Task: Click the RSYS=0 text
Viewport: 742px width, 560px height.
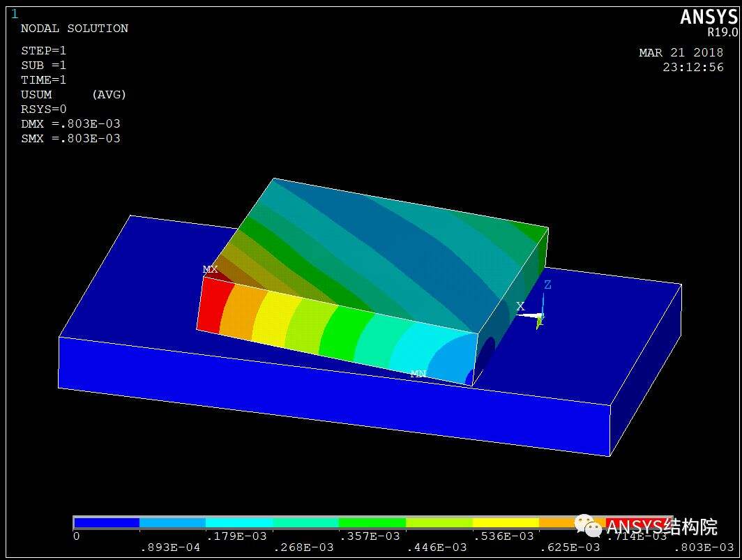Action: [x=43, y=109]
